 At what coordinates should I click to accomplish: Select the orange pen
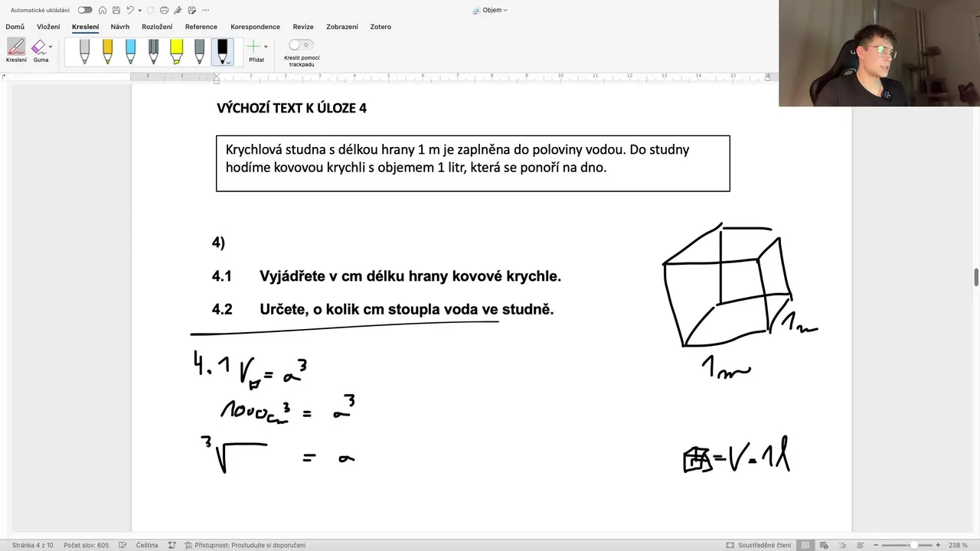pos(107,51)
